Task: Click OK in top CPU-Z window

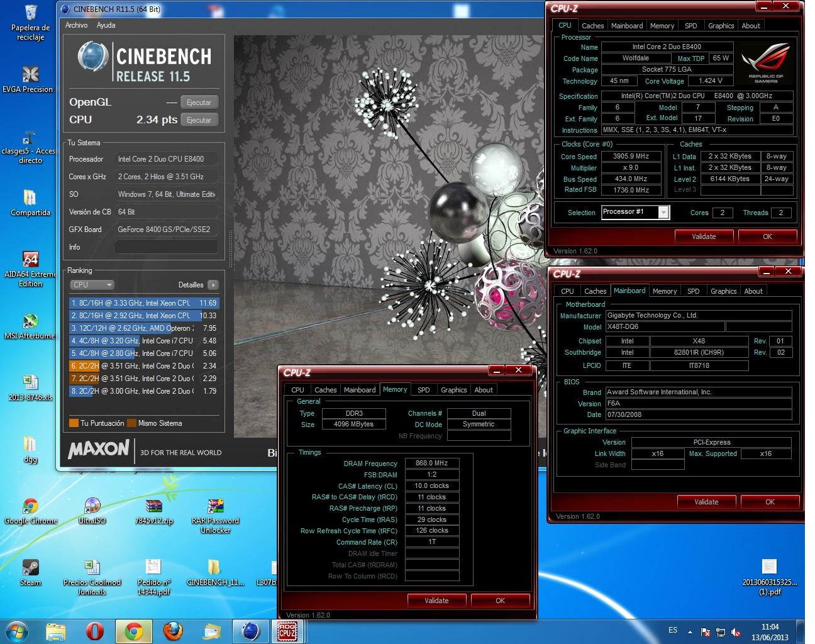Action: point(767,236)
